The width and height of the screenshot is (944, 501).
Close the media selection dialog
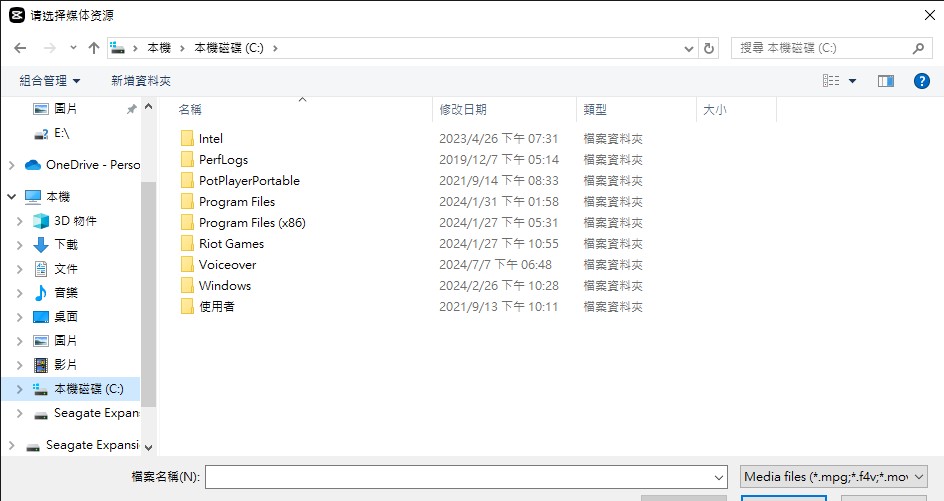[x=930, y=15]
